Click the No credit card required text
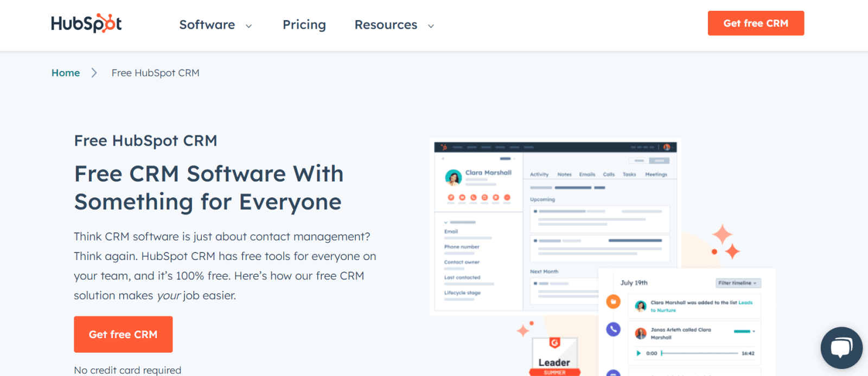The image size is (868, 376). pyautogui.click(x=127, y=370)
